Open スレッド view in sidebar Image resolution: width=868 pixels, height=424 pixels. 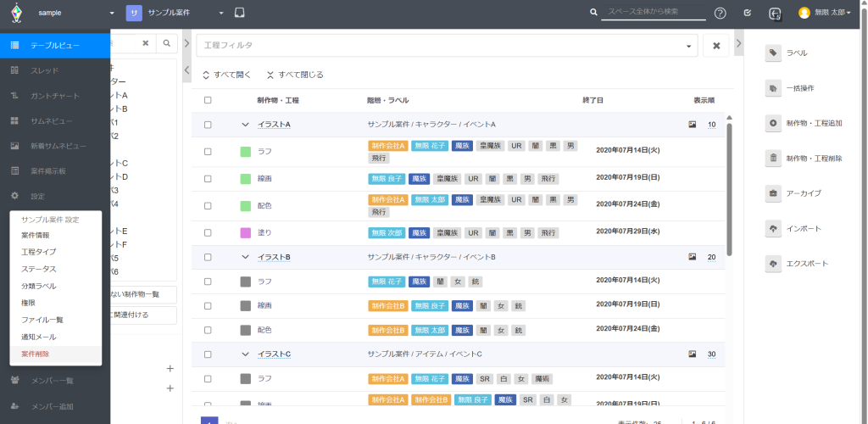tap(55, 70)
